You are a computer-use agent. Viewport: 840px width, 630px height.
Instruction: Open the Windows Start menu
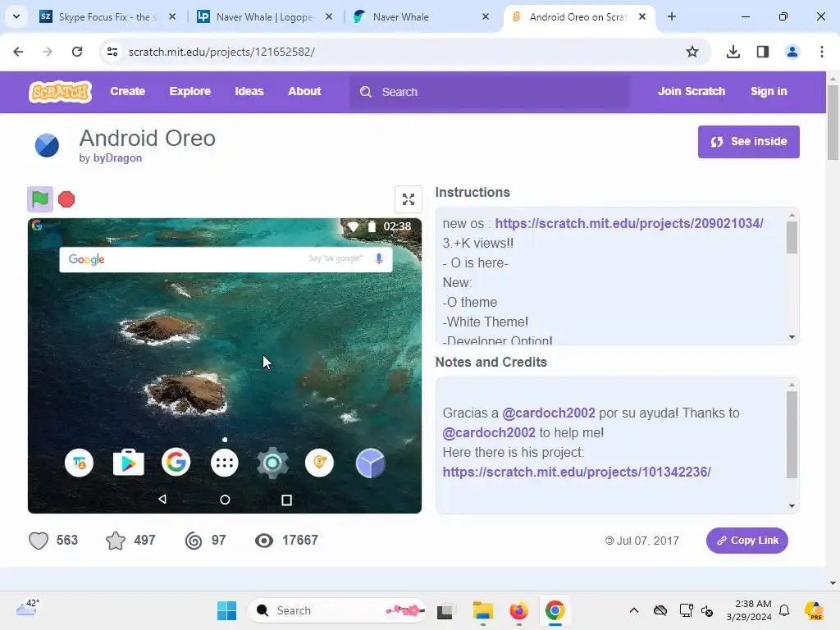click(226, 610)
